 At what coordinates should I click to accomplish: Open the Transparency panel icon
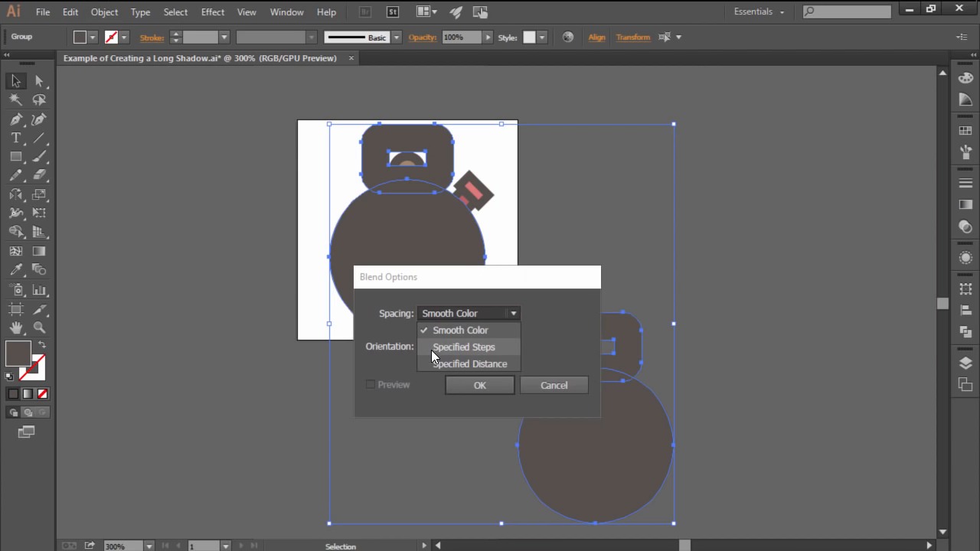tap(965, 227)
